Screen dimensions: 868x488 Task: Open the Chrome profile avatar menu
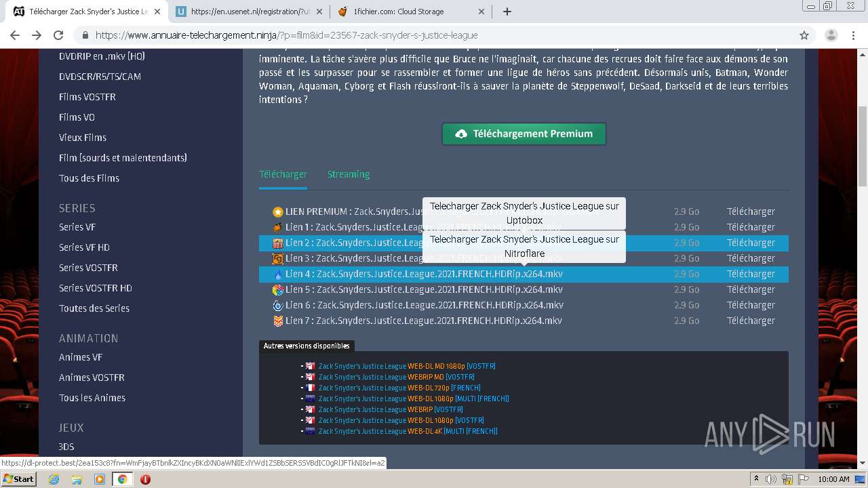tap(831, 35)
